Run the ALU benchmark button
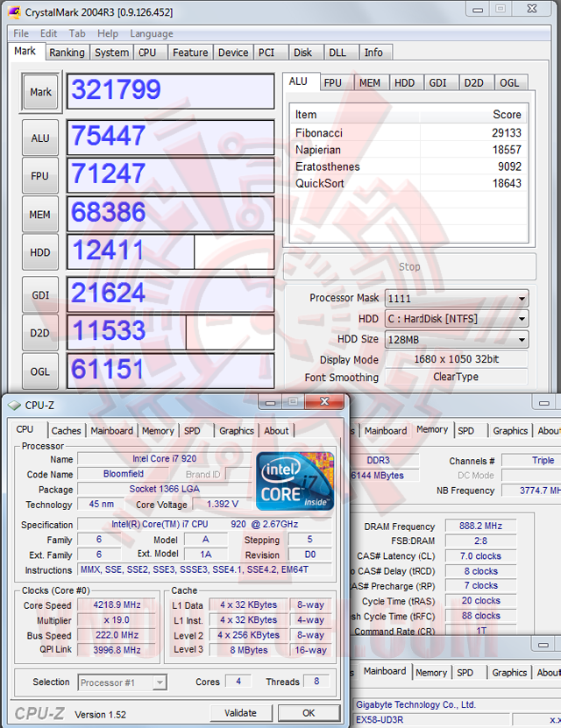Image resolution: width=561 pixels, height=728 pixels. coord(40,138)
